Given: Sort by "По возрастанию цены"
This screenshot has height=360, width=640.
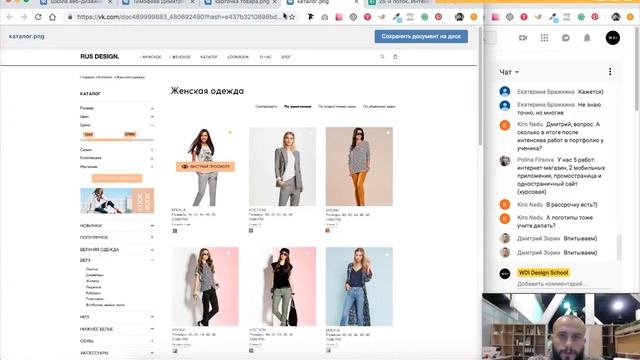Looking at the screenshot, I should click(x=337, y=107).
